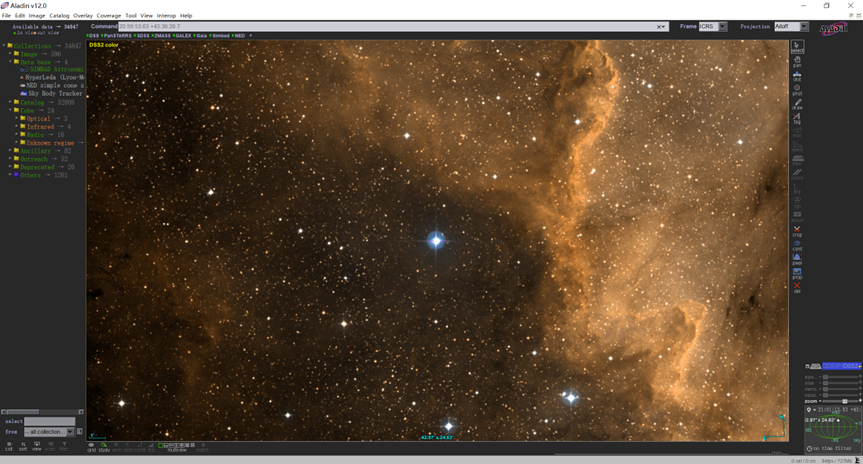Open the File menu

[6, 15]
